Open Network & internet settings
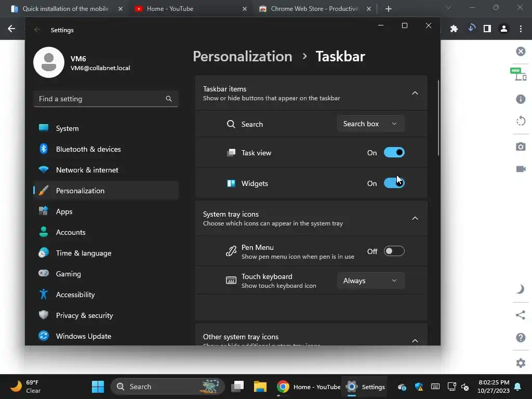532x399 pixels. click(x=106, y=170)
